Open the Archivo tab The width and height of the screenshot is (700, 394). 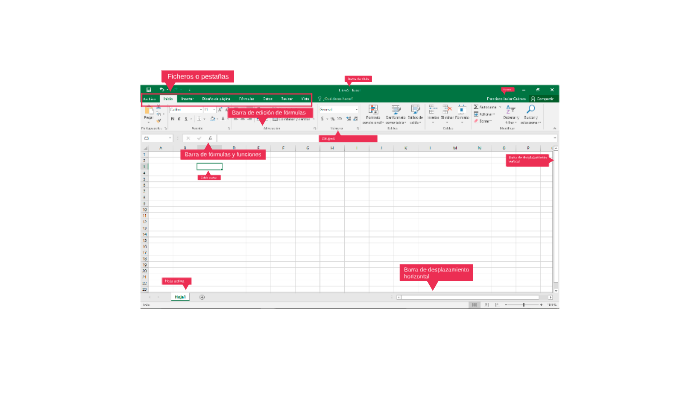(x=150, y=99)
